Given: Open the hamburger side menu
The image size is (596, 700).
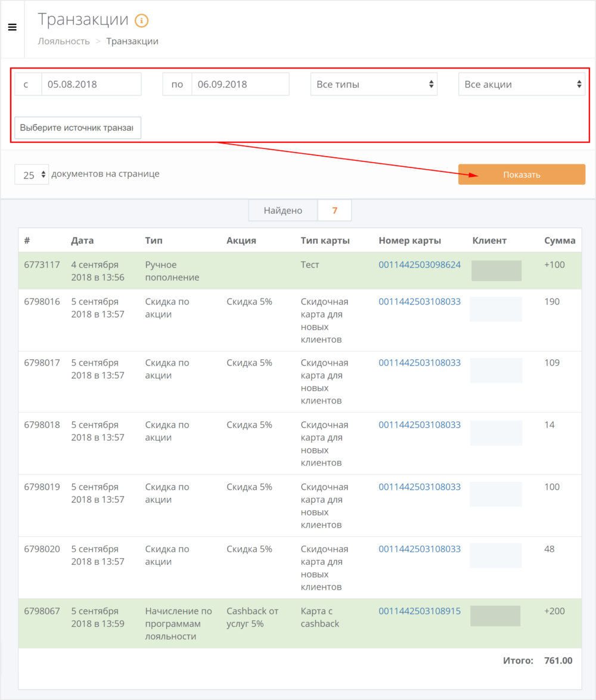Looking at the screenshot, I should pyautogui.click(x=13, y=27).
